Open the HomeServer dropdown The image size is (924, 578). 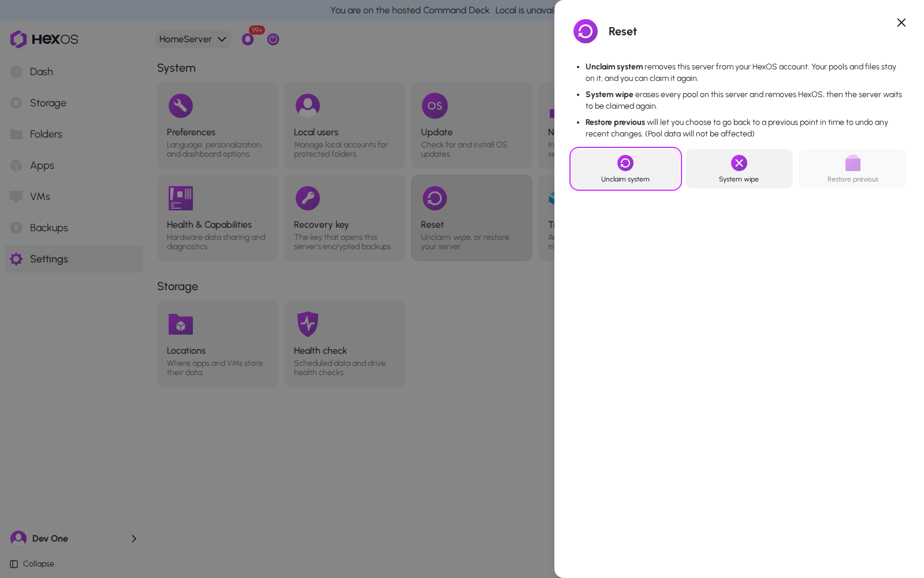[193, 39]
